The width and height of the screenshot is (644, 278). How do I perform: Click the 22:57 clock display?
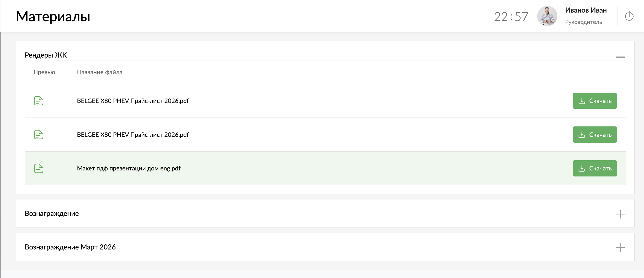click(x=511, y=17)
